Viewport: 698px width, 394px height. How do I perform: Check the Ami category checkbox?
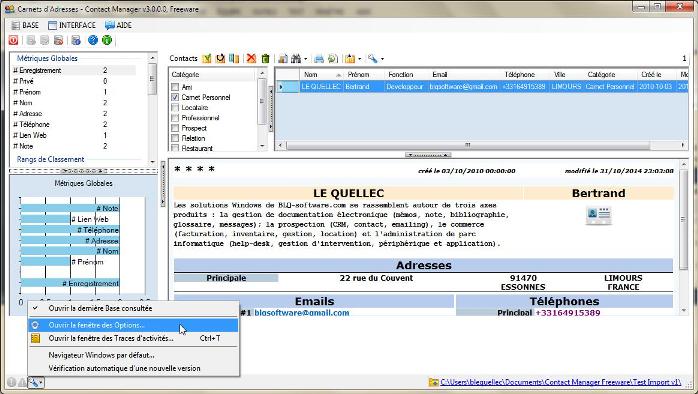point(175,87)
